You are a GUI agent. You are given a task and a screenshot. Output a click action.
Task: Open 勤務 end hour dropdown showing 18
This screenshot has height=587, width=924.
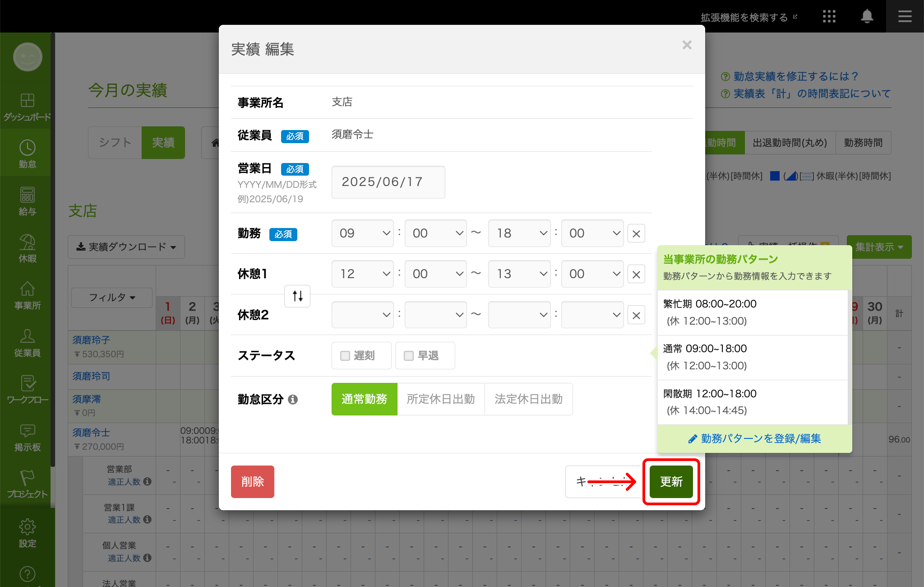[519, 233]
